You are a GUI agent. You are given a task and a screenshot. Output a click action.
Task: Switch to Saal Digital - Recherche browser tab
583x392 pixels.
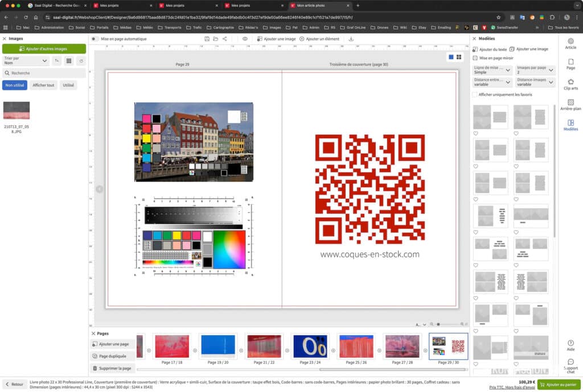[x=56, y=6]
